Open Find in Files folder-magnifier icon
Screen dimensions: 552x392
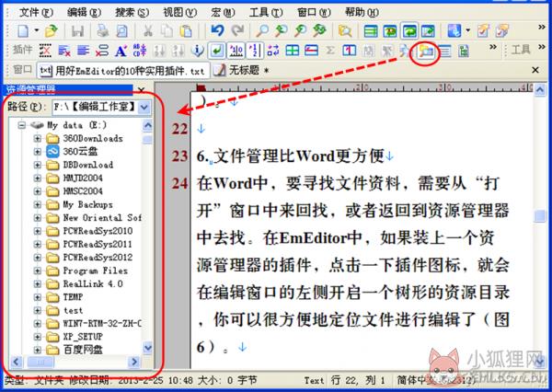click(345, 31)
